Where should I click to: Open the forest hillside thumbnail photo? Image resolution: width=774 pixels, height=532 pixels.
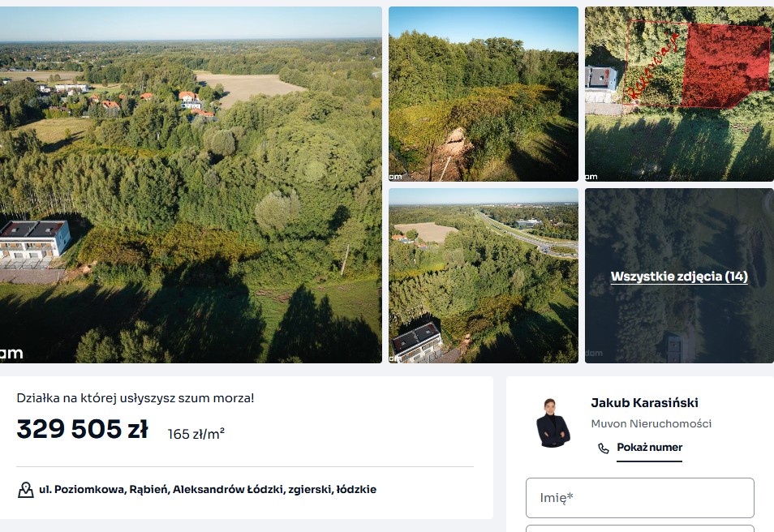pos(484,94)
